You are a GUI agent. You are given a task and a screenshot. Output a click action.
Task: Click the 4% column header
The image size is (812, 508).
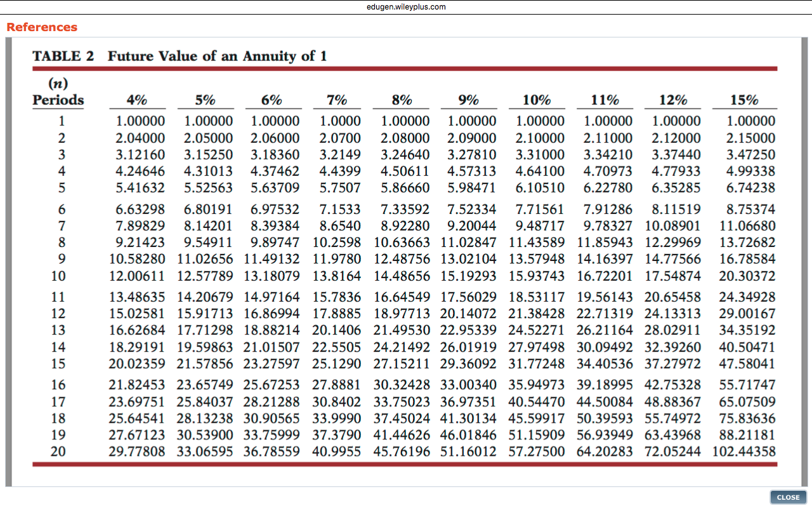pos(136,100)
